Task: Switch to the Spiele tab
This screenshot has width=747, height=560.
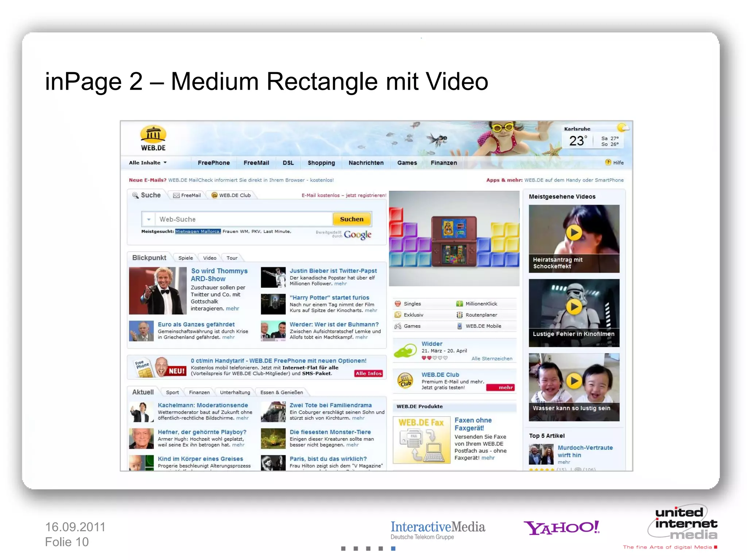Action: click(185, 258)
